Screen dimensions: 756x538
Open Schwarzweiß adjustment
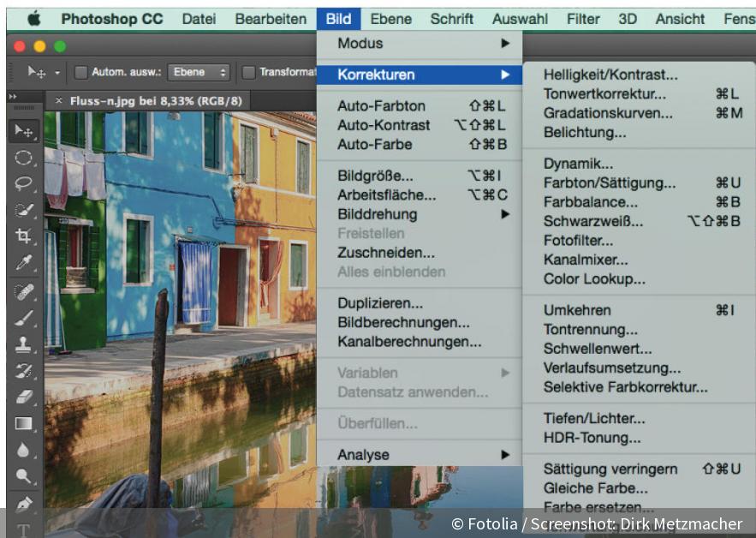pos(640,221)
